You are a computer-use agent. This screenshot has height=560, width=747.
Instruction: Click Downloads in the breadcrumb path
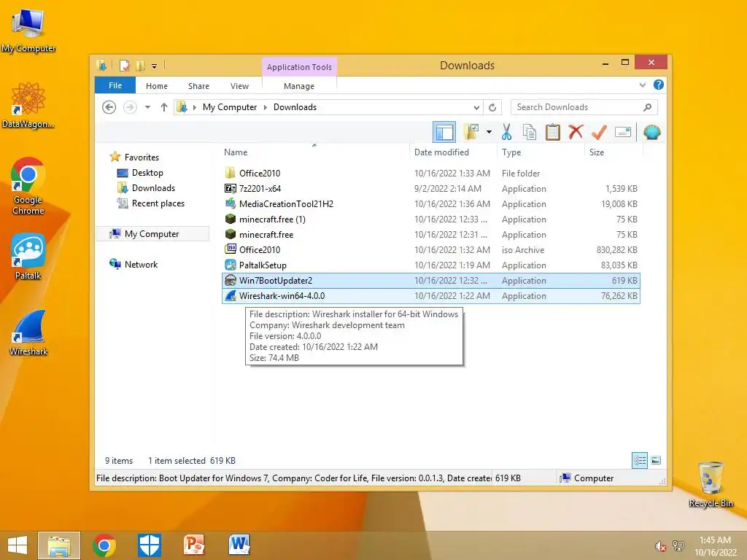coord(295,107)
